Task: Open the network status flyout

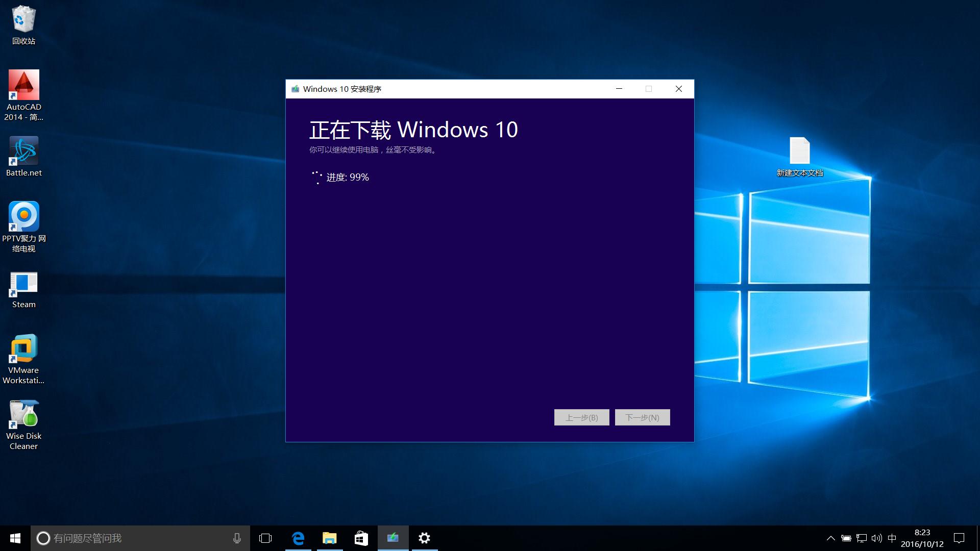Action: [861, 538]
